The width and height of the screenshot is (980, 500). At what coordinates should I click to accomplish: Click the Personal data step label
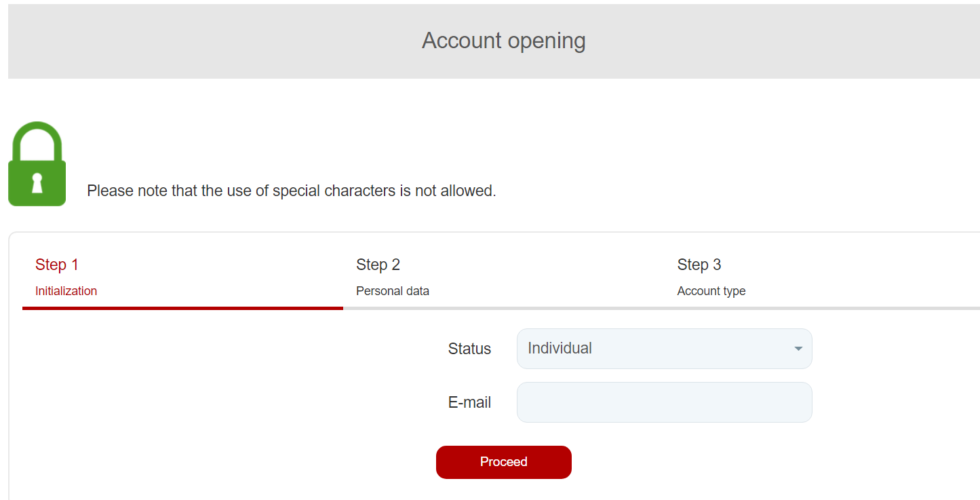pos(392,291)
